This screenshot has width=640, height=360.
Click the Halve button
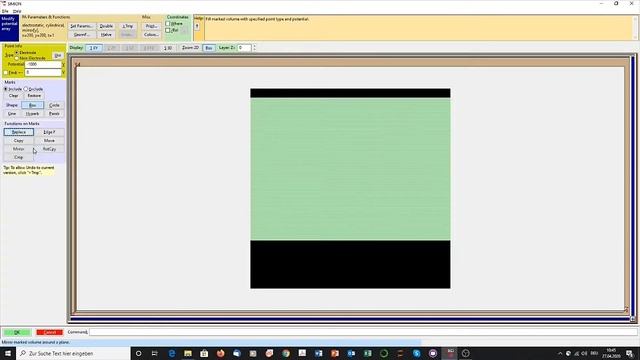[106, 35]
